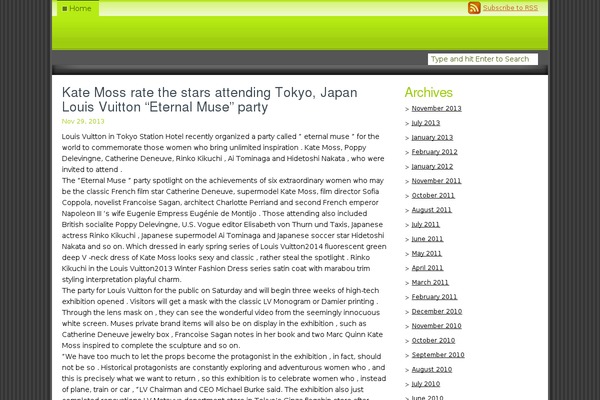Focus the 'Type and hit Enter to Search' field
600x400 pixels.
point(483,59)
